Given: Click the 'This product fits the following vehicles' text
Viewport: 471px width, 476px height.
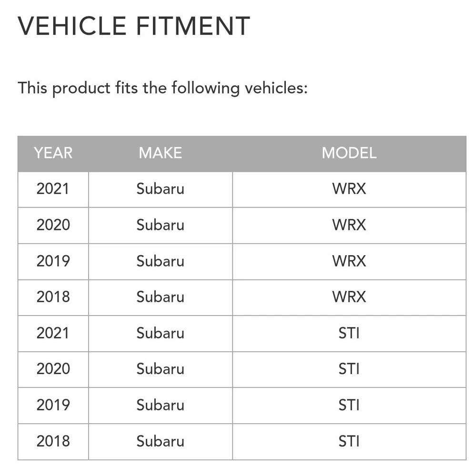Looking at the screenshot, I should coord(162,88).
